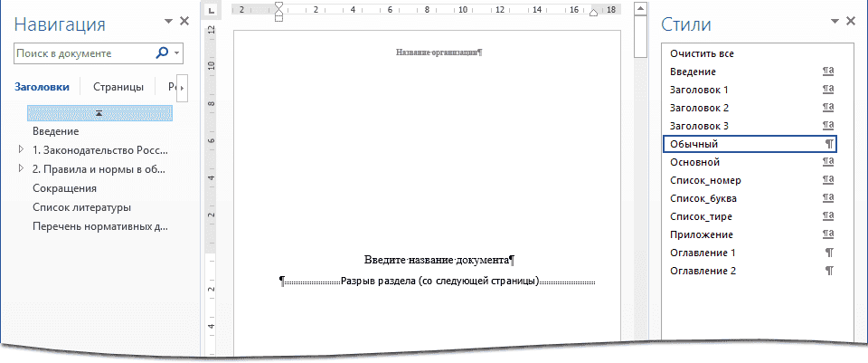Click linked-style icon beside Заголовок 3
The width and height of the screenshot is (868, 363).
[x=828, y=126]
